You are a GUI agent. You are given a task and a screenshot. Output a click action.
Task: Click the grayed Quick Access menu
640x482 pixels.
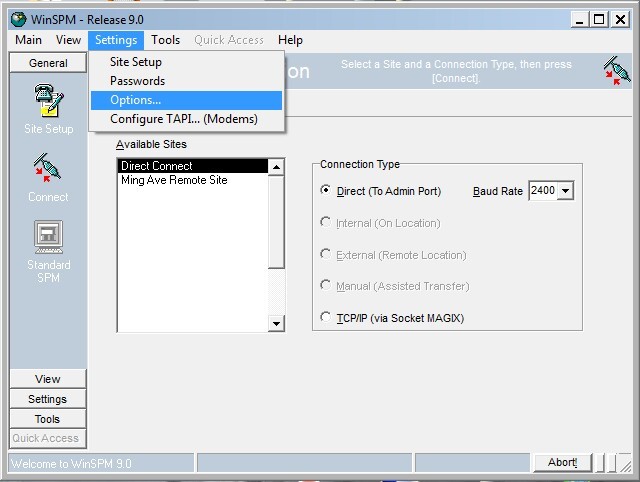pos(229,40)
